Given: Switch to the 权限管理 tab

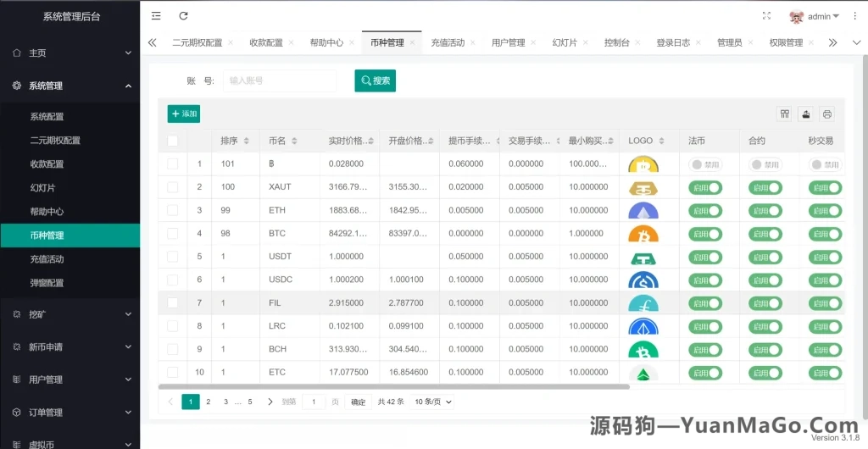Looking at the screenshot, I should (x=786, y=42).
